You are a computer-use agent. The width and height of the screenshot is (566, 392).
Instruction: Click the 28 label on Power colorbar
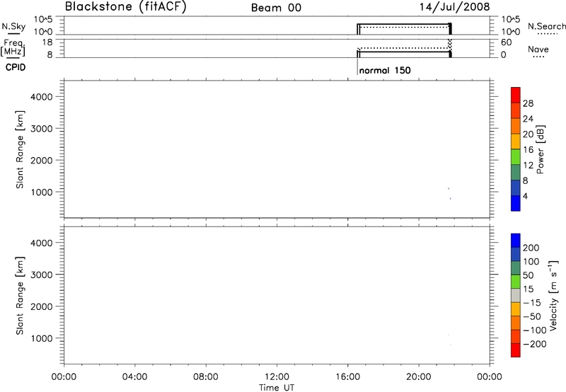pyautogui.click(x=528, y=103)
